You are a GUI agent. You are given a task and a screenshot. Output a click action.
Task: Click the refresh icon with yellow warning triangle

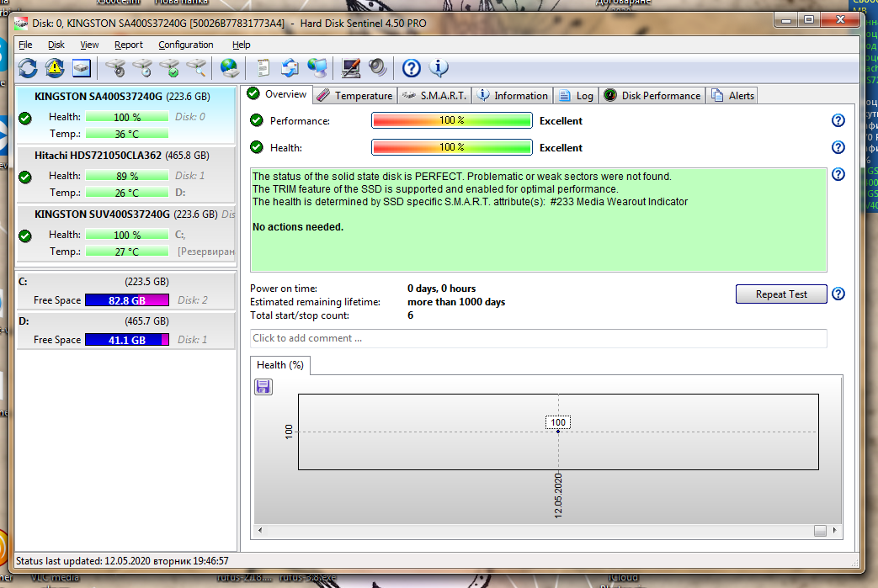coord(55,68)
